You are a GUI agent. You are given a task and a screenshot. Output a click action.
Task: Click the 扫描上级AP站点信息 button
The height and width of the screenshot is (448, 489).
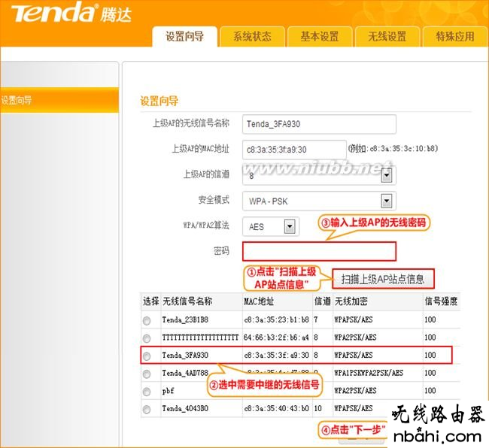(383, 279)
